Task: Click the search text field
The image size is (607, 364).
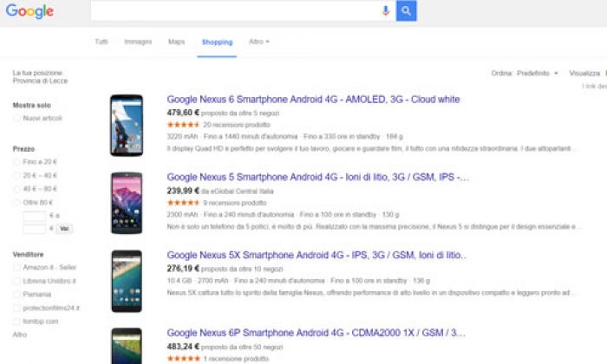Action: click(x=235, y=10)
